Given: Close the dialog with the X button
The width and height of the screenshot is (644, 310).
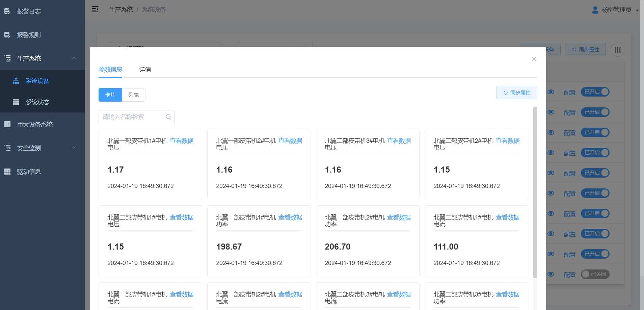Looking at the screenshot, I should coord(534,59).
